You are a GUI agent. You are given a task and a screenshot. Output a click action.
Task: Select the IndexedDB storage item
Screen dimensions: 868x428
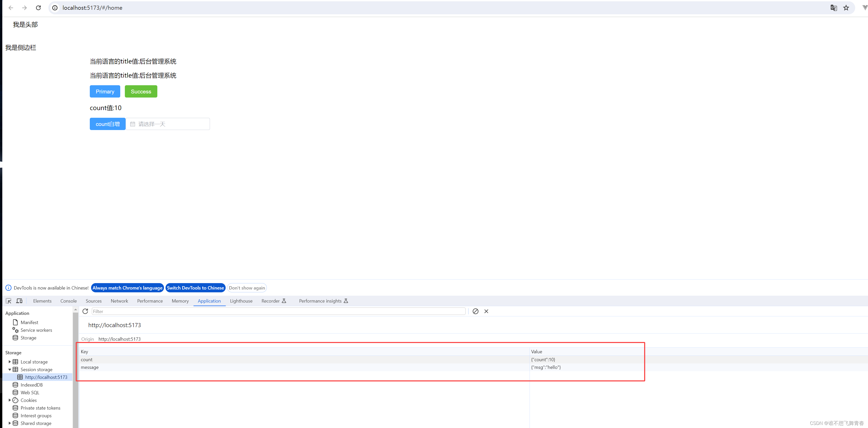[31, 385]
